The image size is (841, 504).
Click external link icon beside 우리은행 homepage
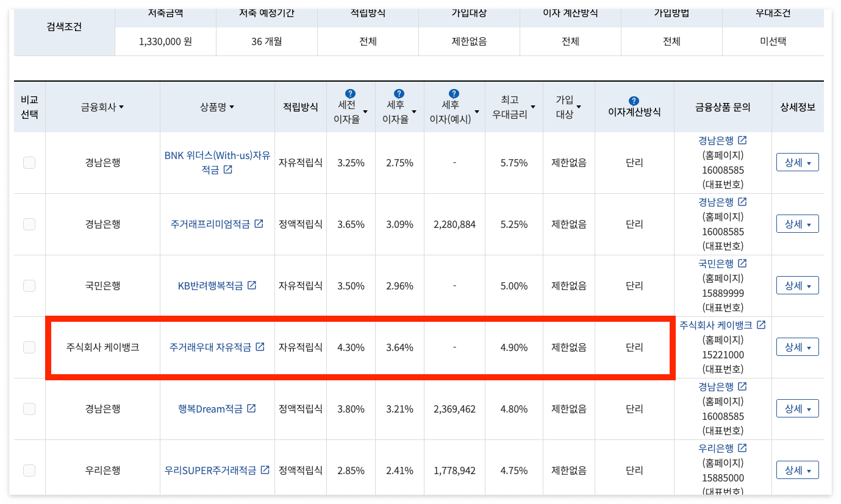tap(742, 448)
